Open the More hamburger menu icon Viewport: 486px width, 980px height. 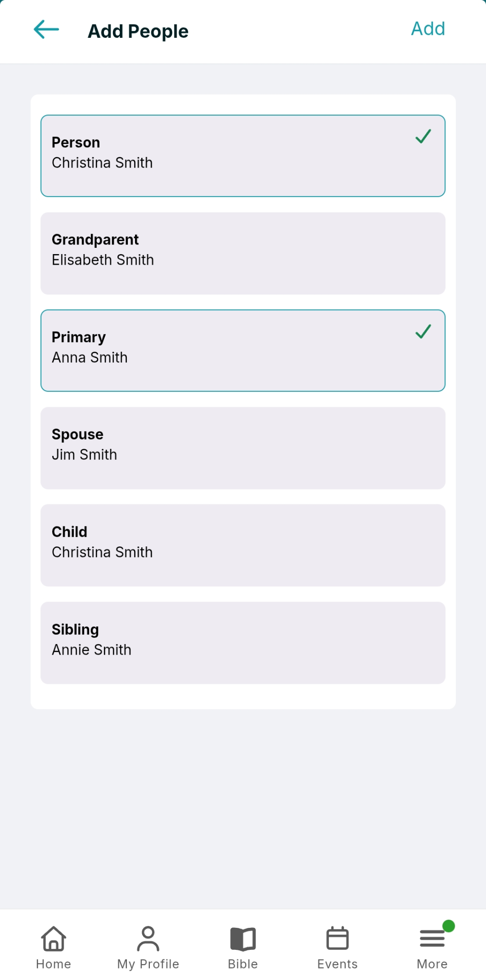pyautogui.click(x=432, y=938)
